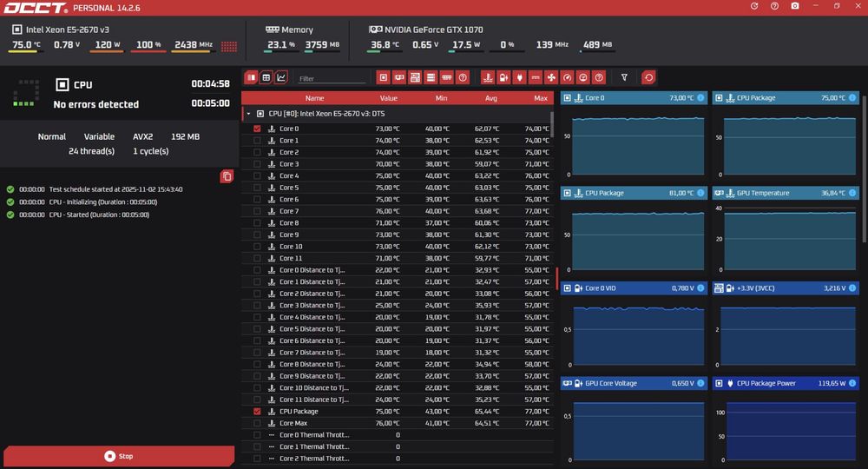Click the +3.3V (3VCC) graph
Screen dimensions: 868x469
(788, 335)
